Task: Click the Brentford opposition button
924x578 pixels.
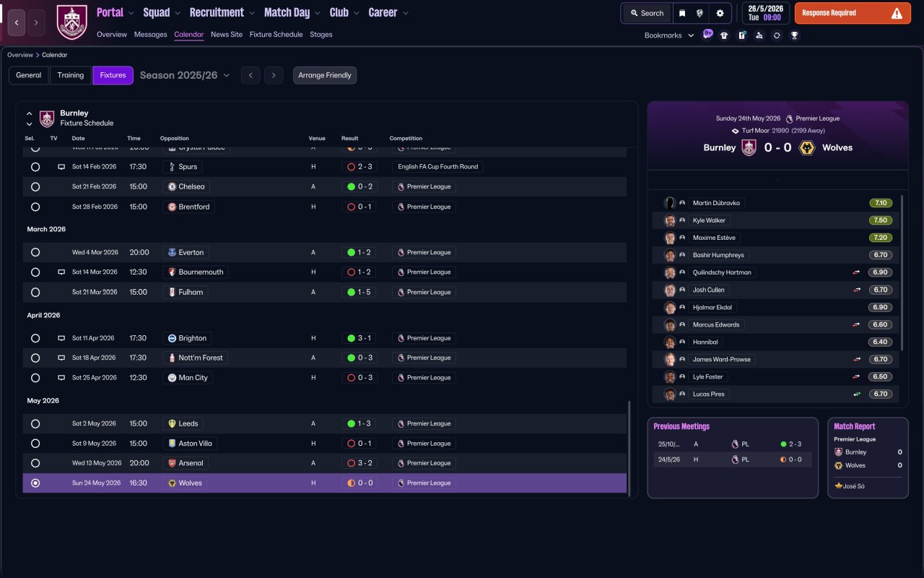Action: click(188, 207)
